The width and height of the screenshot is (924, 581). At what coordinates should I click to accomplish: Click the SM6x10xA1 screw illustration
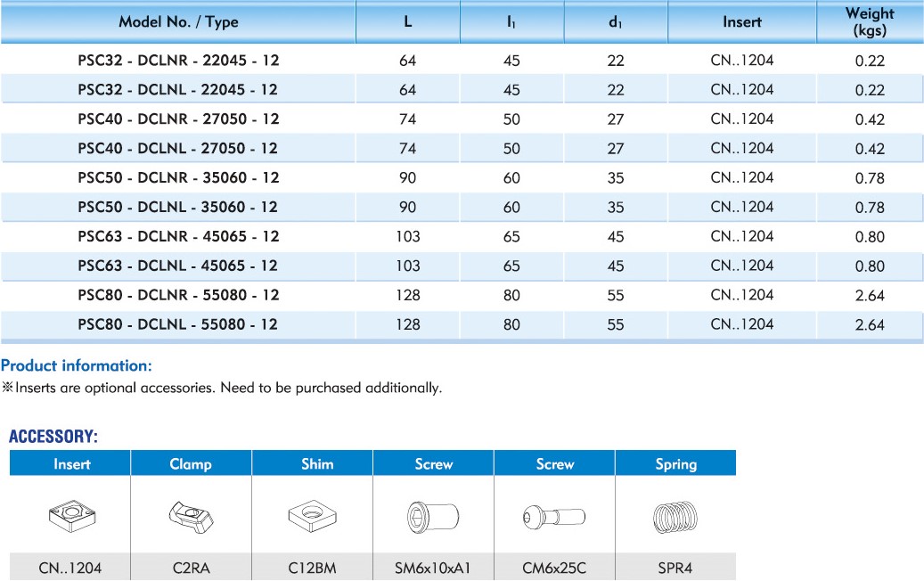433,518
